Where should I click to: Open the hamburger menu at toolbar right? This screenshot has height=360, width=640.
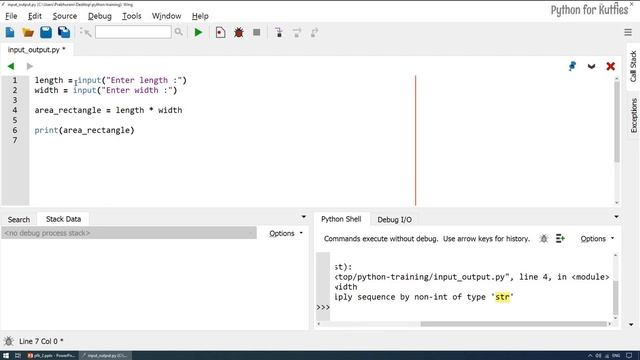point(628,32)
